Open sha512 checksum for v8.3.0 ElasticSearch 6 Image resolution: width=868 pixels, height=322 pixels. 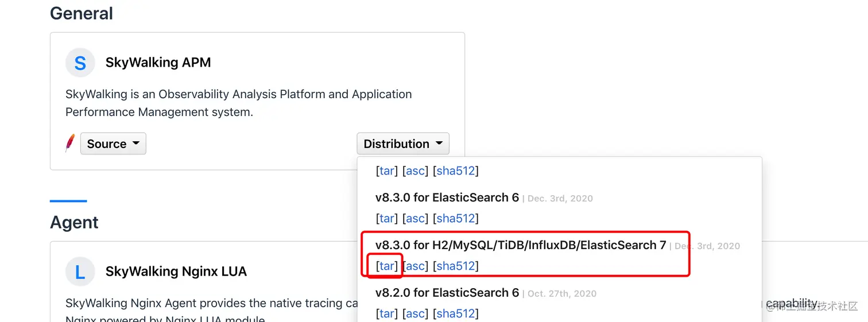click(x=455, y=218)
